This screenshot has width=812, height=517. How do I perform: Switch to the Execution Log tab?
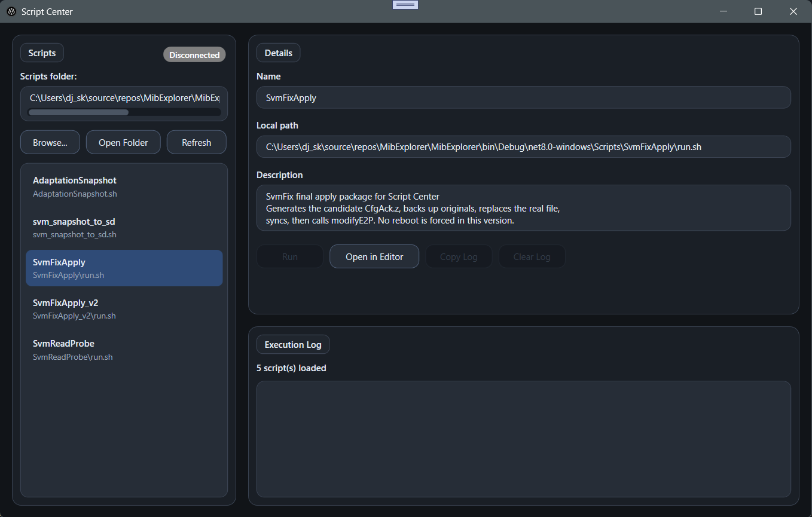click(x=293, y=344)
